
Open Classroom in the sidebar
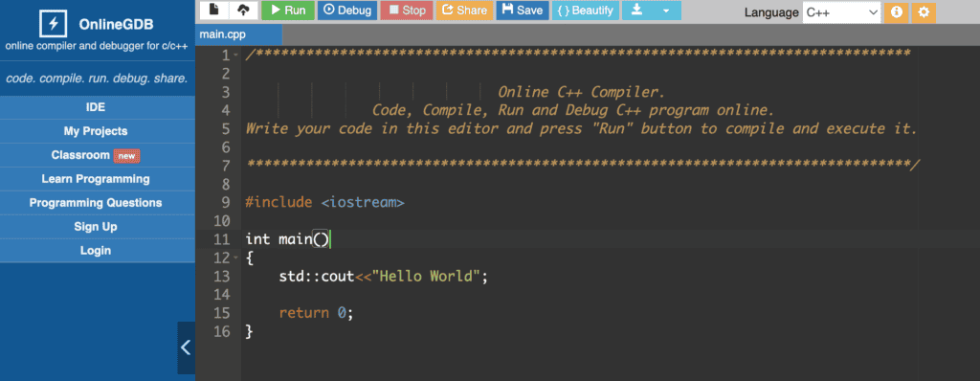pyautogui.click(x=96, y=155)
